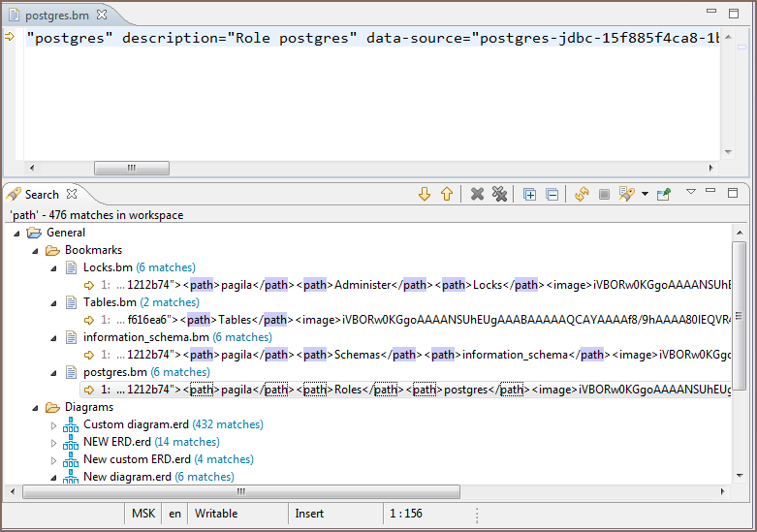Remove selected matches from search results
Image resolution: width=757 pixels, height=532 pixels.
[477, 195]
